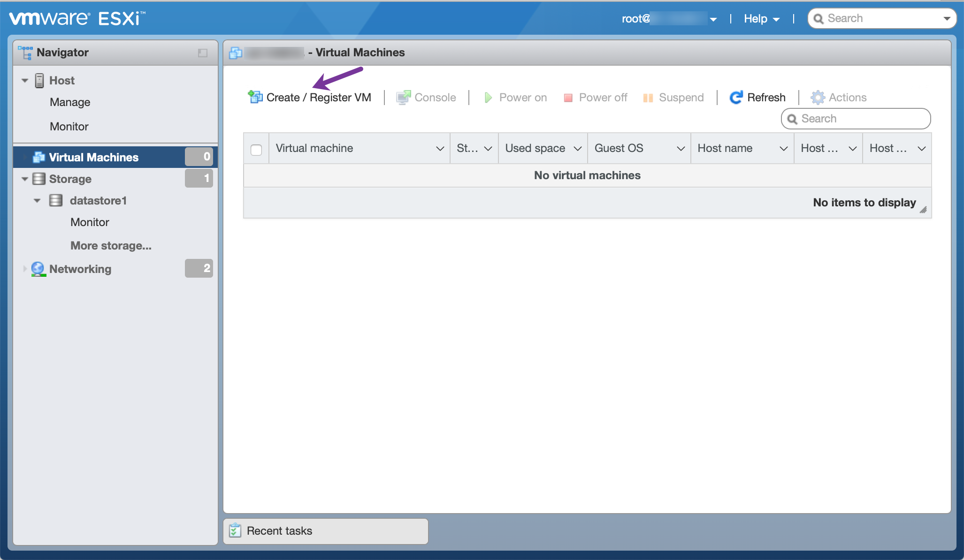964x560 pixels.
Task: Select Manage under Host
Action: pyautogui.click(x=70, y=102)
